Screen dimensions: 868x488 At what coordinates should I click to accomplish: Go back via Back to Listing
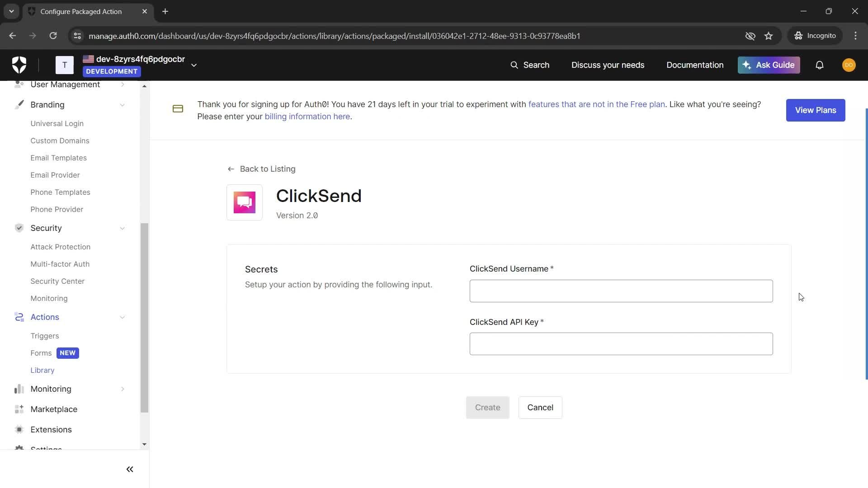click(261, 169)
